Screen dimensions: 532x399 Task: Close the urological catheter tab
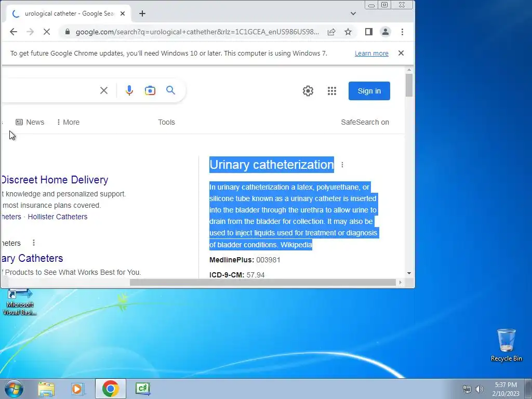click(123, 14)
